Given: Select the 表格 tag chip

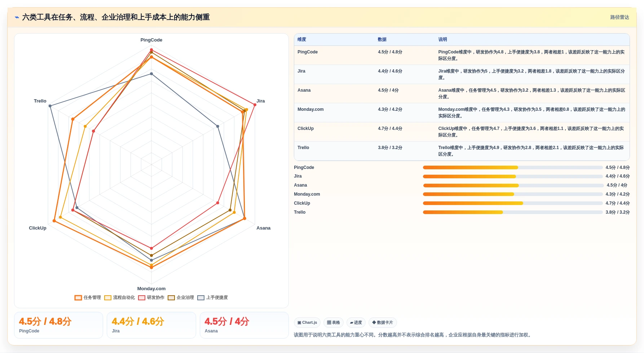Looking at the screenshot, I should 334,322.
